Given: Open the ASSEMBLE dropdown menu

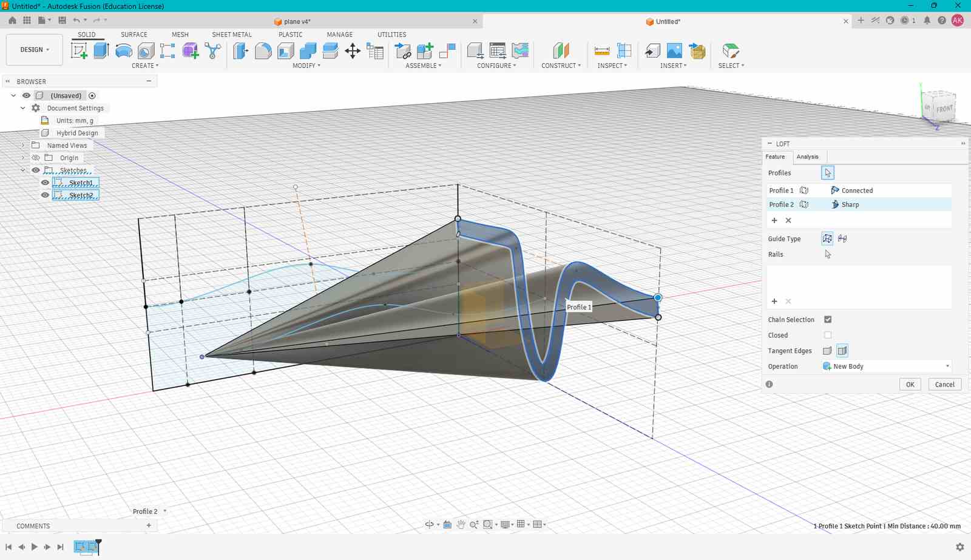Looking at the screenshot, I should pos(424,66).
